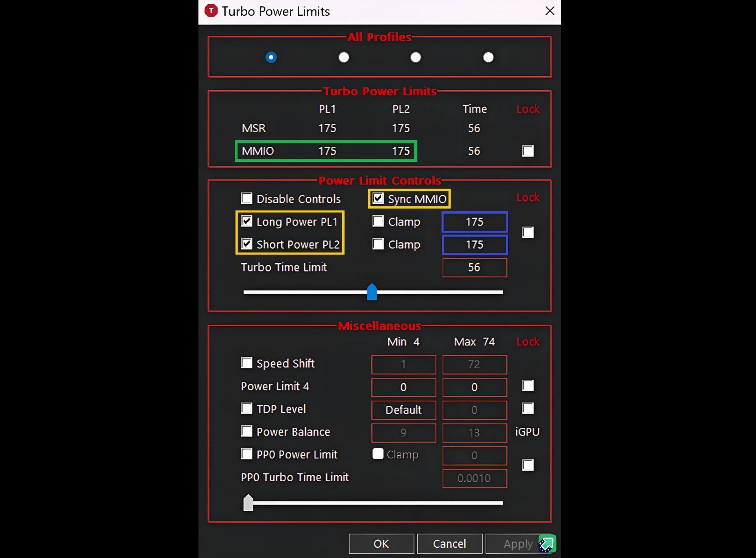This screenshot has height=558, width=756.
Task: Uncheck the Sync MMIO option
Action: point(378,198)
